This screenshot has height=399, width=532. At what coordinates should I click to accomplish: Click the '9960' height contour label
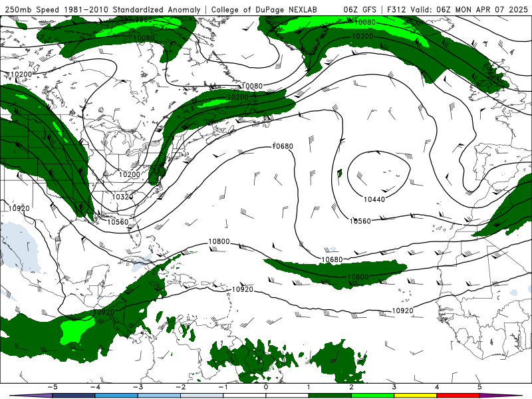coord(144,20)
